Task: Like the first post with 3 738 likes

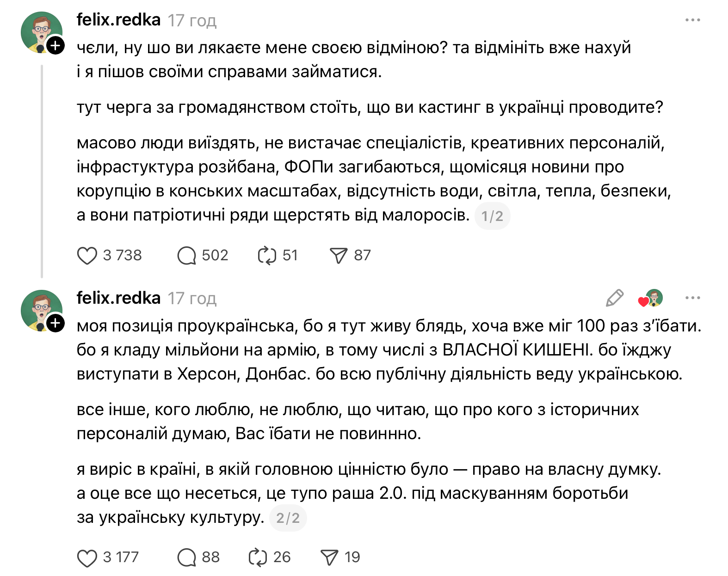Action: coord(87,255)
